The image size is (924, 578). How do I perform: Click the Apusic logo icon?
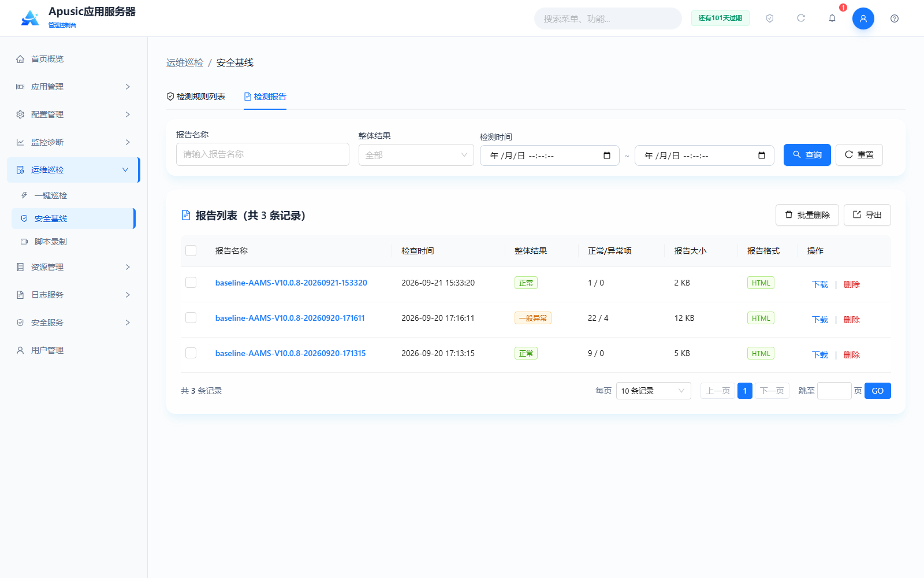point(30,18)
